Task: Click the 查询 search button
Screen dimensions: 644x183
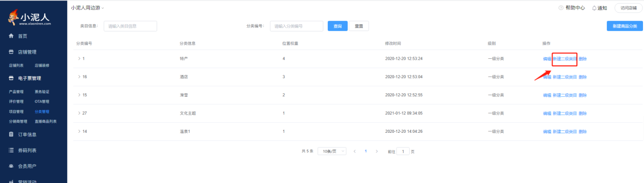Action: tap(338, 26)
